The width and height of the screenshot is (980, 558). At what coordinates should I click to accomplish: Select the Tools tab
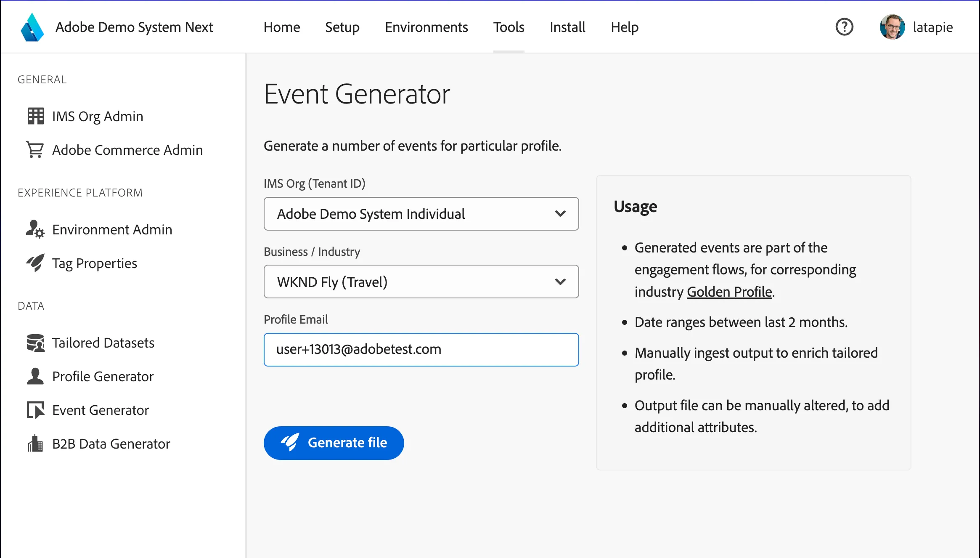[x=509, y=27]
